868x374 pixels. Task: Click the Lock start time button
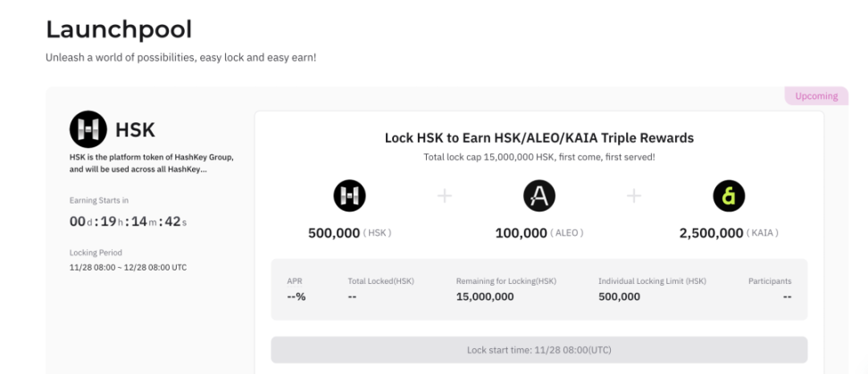pyautogui.click(x=539, y=350)
